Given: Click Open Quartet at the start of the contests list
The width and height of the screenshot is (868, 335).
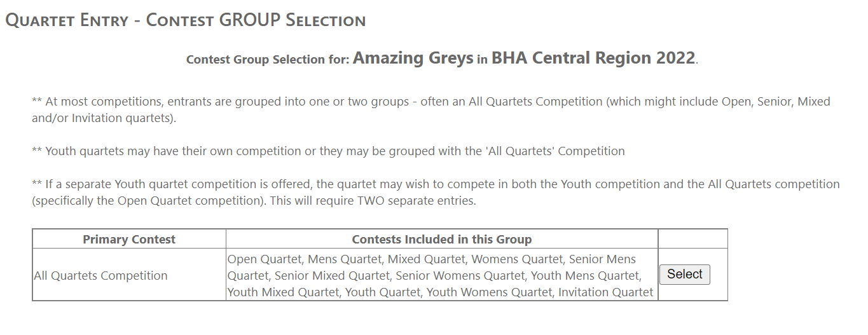Looking at the screenshot, I should coord(266,259).
